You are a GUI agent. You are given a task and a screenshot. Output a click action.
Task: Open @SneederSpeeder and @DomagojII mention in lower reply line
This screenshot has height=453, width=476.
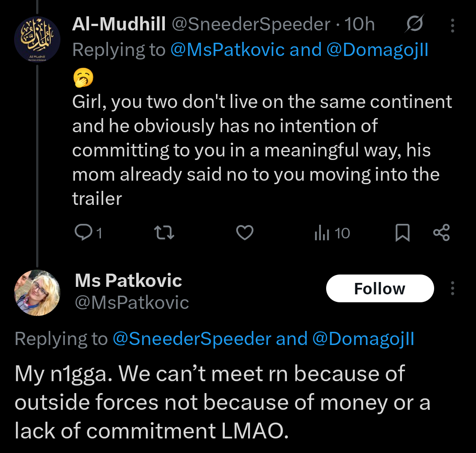[264, 338]
